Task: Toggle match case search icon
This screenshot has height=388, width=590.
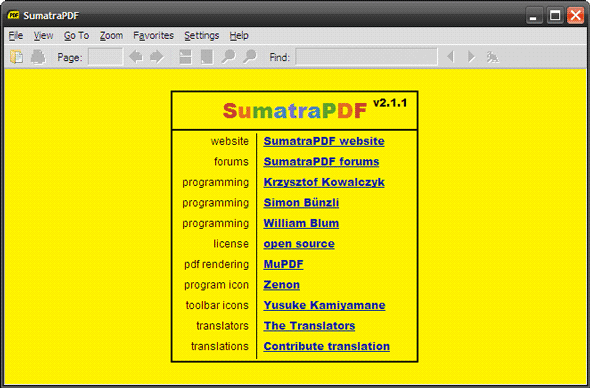Action: 493,57
